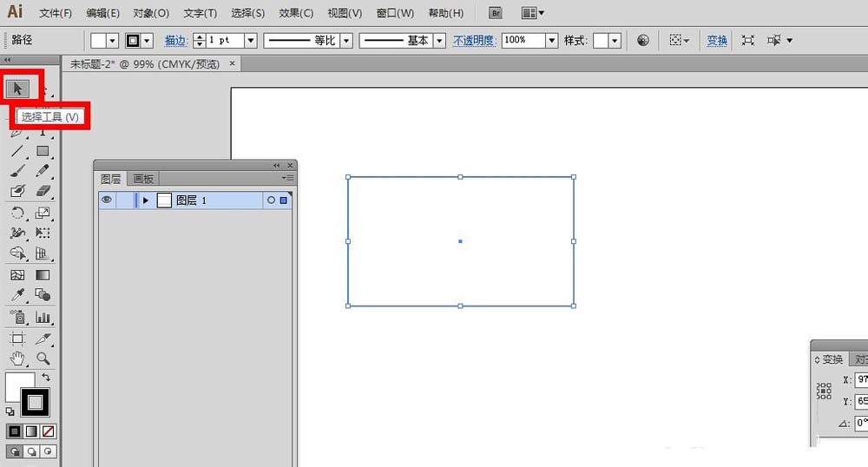This screenshot has width=868, height=467.
Task: Select the Eyedropper tool
Action: coord(17,295)
